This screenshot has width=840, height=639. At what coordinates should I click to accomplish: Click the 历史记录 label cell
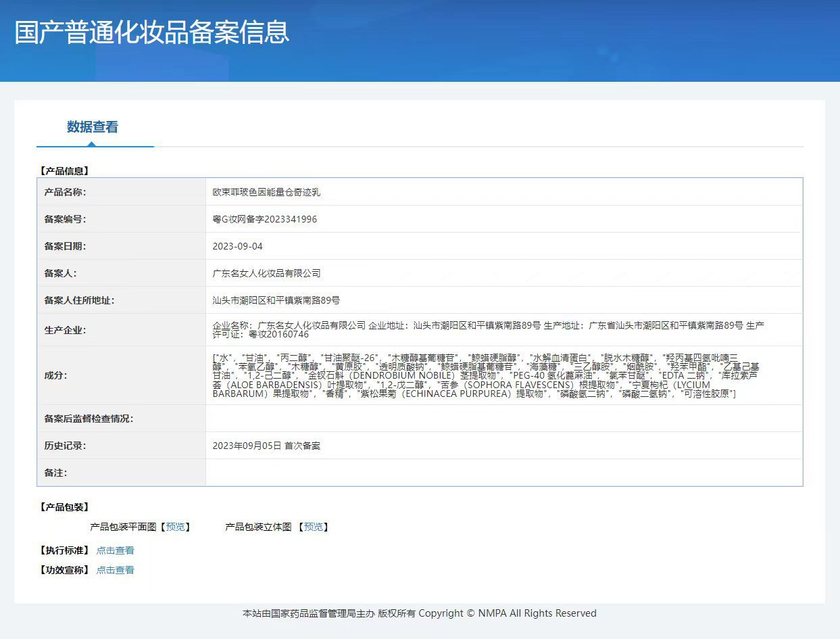[x=122, y=446]
